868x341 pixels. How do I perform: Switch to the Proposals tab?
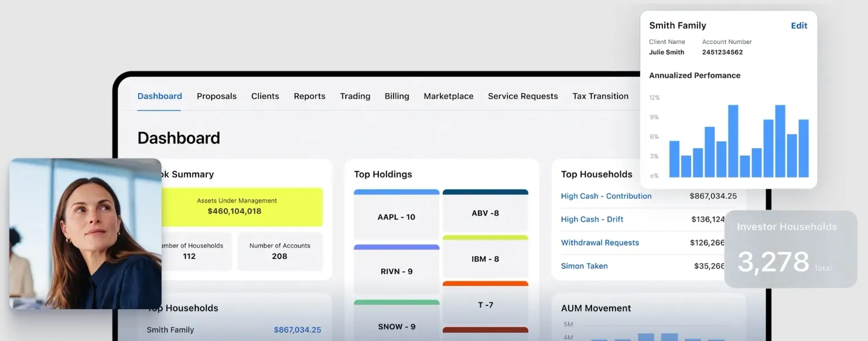tap(217, 96)
